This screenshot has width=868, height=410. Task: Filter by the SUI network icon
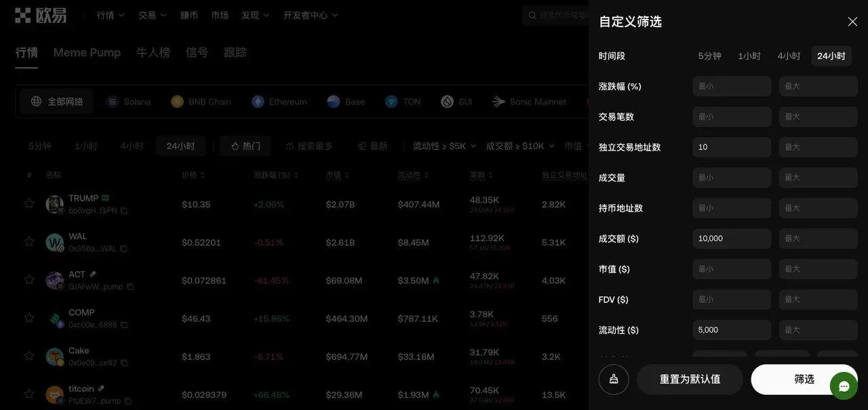click(447, 102)
